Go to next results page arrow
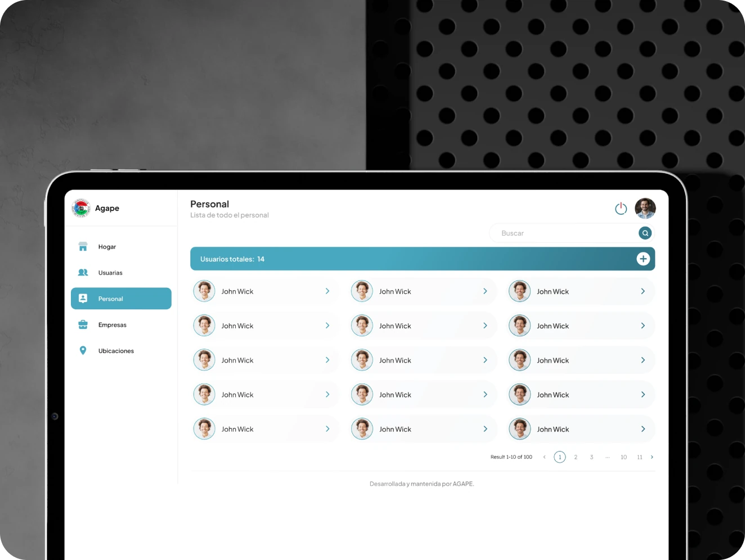Screen dimensions: 745x560 click(652, 457)
